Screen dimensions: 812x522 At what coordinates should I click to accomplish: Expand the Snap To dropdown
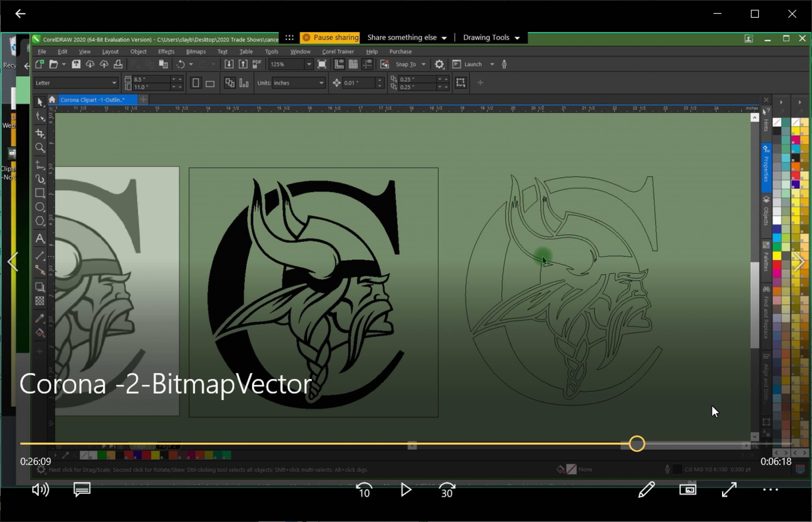[423, 64]
